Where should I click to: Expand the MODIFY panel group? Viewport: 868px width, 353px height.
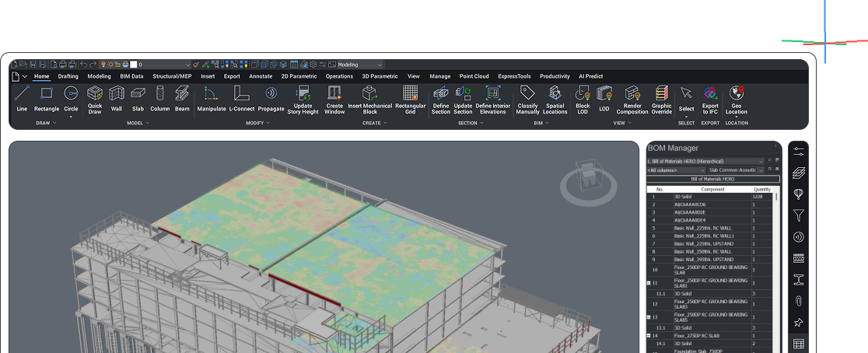tap(258, 123)
